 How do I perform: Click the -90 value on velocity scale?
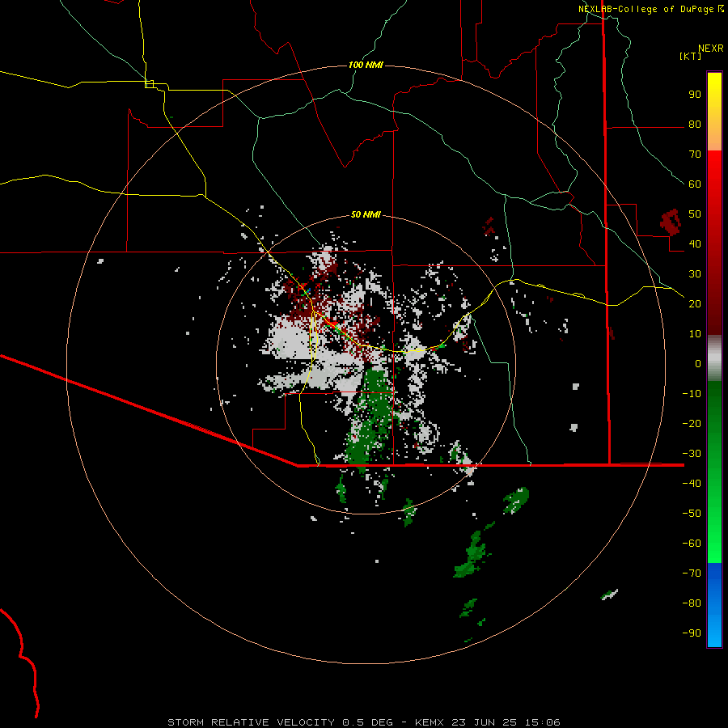point(692,633)
